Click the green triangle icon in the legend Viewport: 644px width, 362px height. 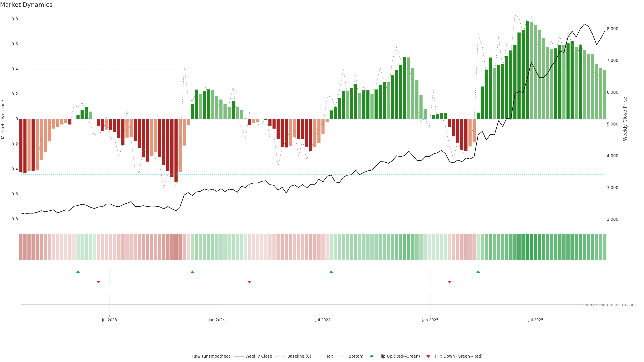click(372, 356)
